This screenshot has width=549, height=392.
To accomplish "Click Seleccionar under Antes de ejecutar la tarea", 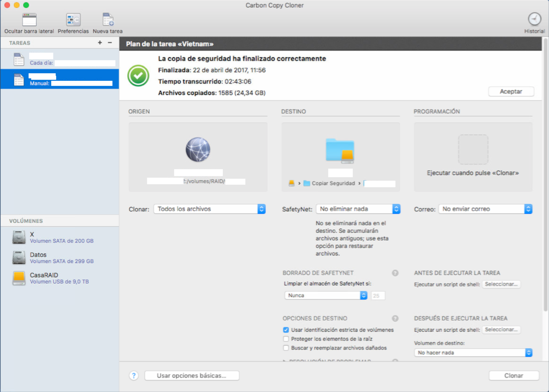I will point(501,284).
